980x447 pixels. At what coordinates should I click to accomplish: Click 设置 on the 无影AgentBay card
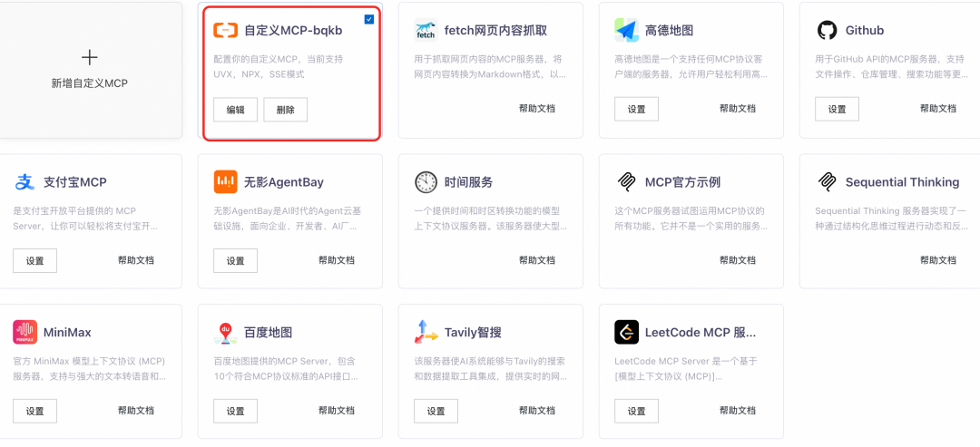pyautogui.click(x=236, y=261)
